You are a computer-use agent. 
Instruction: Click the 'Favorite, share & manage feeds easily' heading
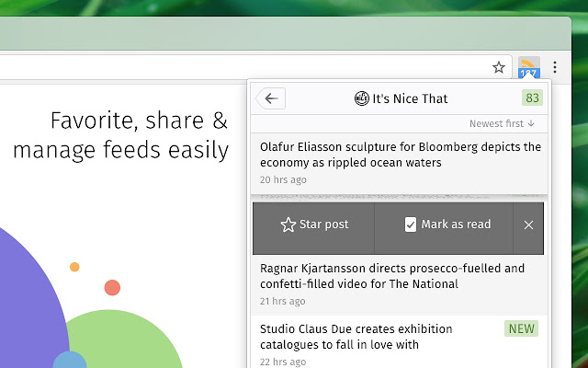pos(120,135)
